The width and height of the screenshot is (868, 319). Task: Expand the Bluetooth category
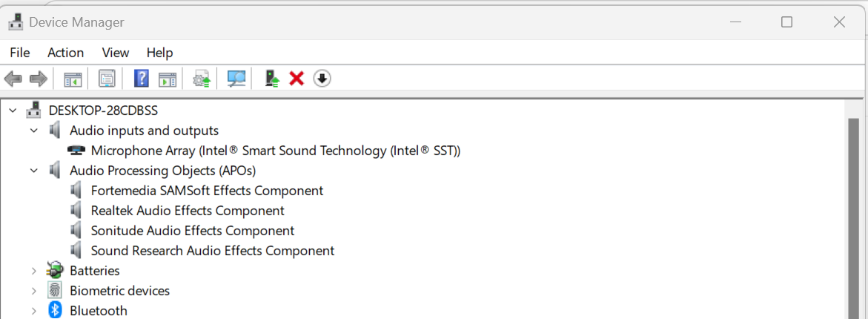33,311
